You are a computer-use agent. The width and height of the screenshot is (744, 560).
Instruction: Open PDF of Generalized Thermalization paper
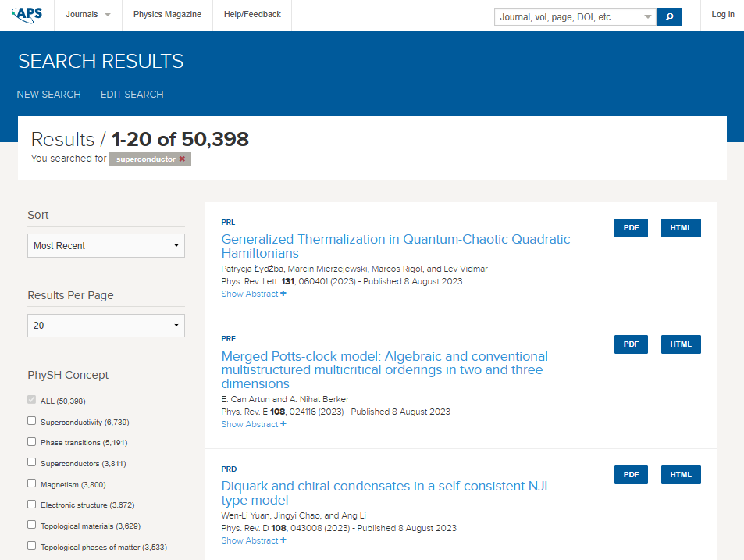click(x=631, y=228)
